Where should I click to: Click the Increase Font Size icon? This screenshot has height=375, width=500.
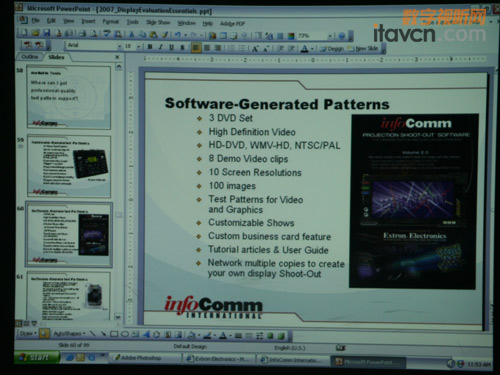click(x=255, y=49)
